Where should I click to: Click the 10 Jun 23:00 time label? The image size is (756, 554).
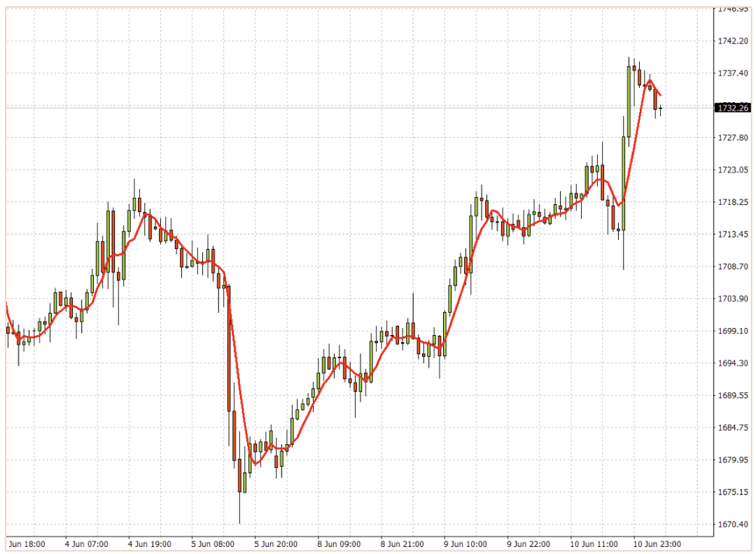tap(657, 544)
